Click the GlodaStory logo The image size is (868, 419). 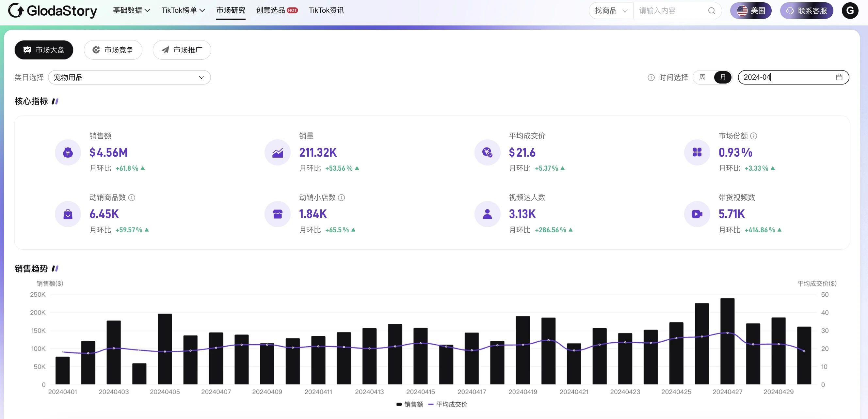click(53, 11)
